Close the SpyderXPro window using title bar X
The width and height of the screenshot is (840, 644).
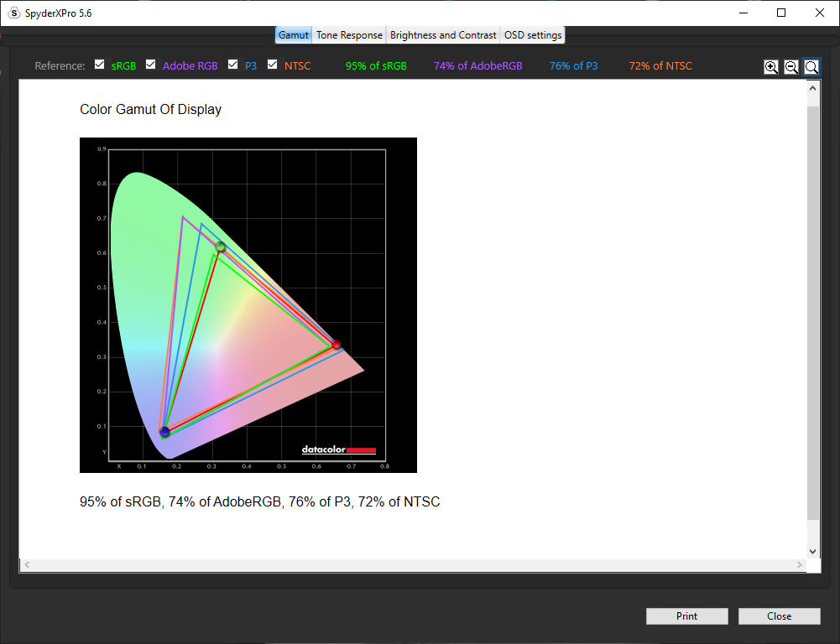(x=820, y=13)
